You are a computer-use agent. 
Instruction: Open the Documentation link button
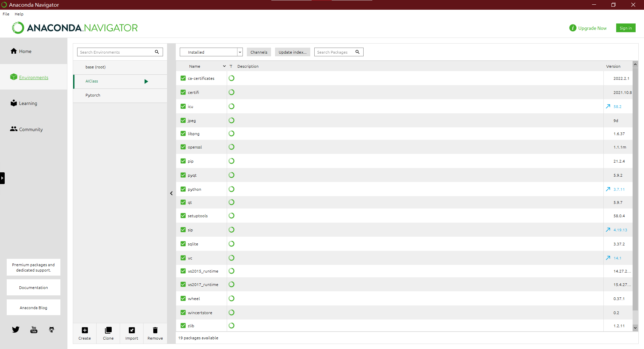click(x=34, y=288)
